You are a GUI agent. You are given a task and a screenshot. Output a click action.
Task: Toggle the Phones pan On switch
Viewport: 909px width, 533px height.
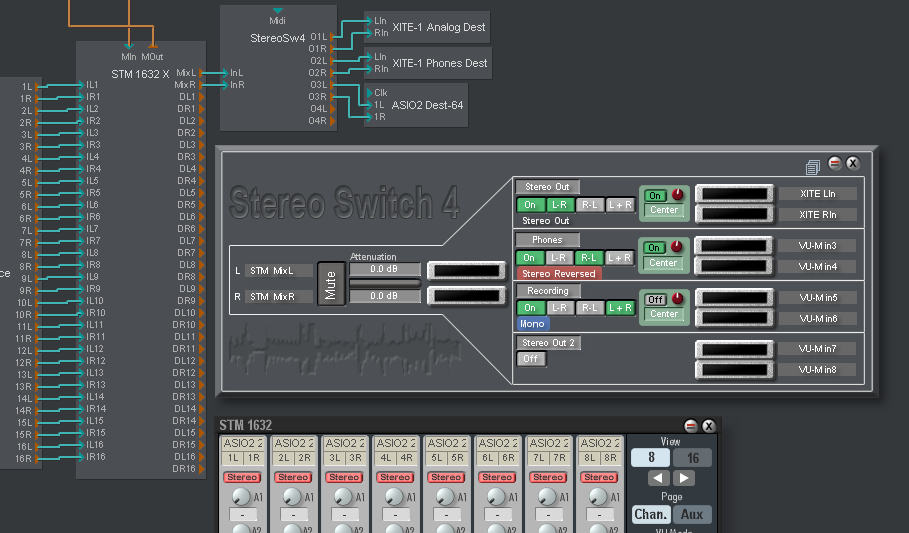(654, 248)
